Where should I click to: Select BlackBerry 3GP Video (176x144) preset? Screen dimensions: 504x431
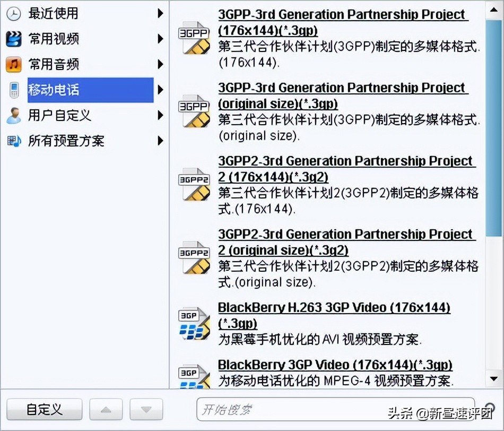335,365
